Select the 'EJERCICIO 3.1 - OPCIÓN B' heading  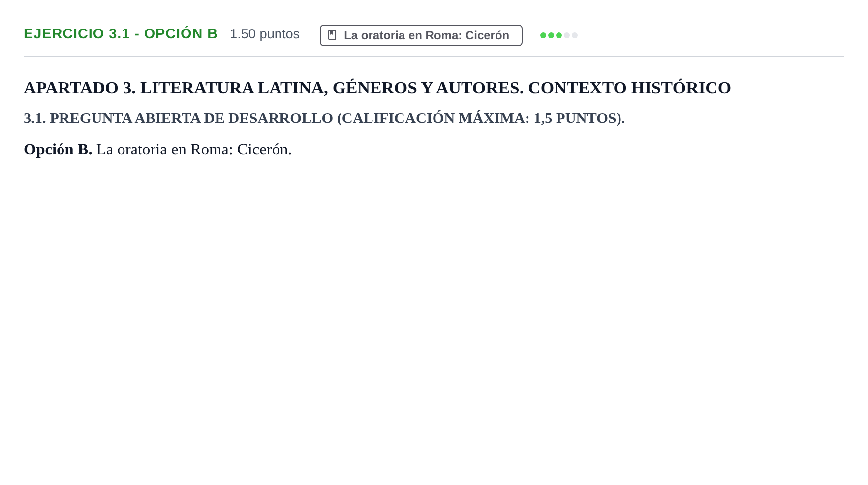click(x=121, y=34)
